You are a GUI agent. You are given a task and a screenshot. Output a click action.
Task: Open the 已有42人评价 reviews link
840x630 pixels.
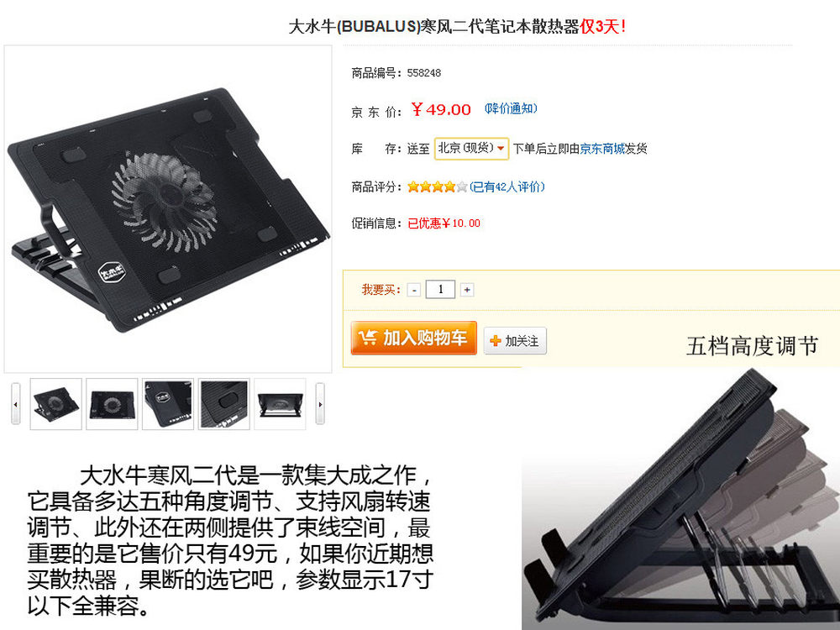507,187
